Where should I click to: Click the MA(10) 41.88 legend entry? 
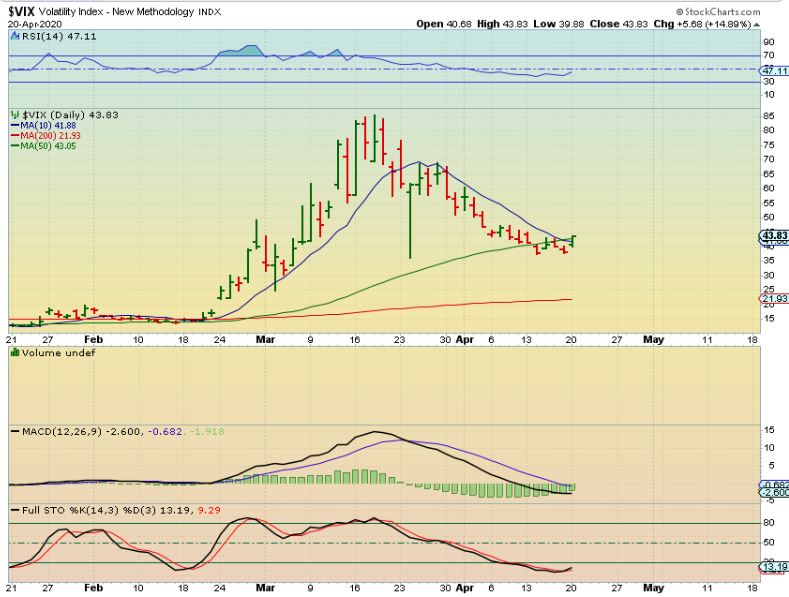pos(43,125)
